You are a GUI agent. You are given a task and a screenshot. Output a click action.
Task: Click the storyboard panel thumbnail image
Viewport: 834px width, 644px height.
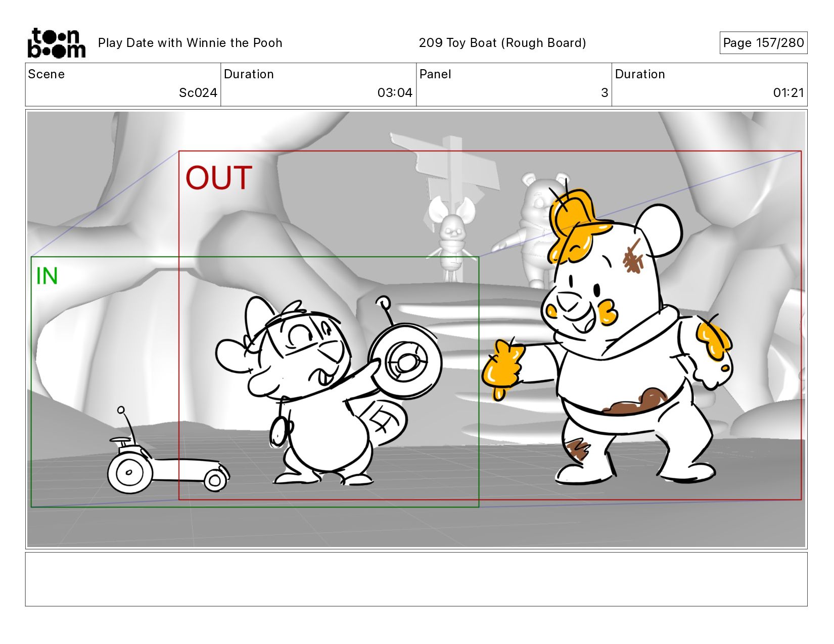tap(416, 329)
